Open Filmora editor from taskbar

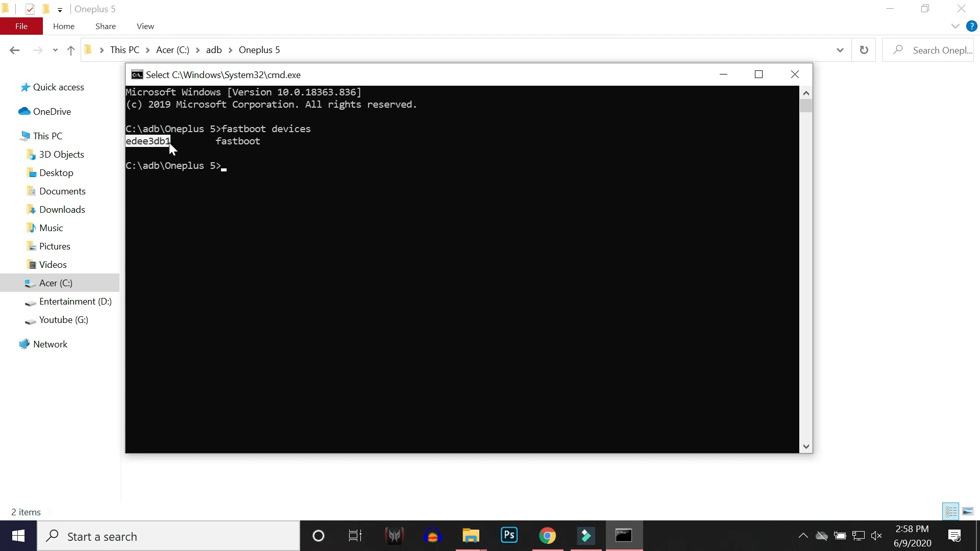tap(585, 536)
